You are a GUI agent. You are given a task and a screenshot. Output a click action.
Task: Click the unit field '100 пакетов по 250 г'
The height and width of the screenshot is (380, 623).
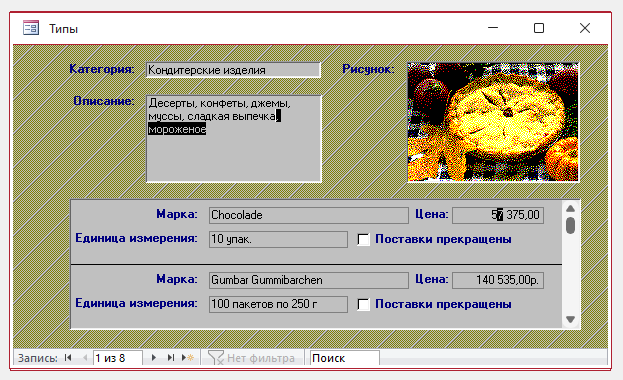coord(278,304)
